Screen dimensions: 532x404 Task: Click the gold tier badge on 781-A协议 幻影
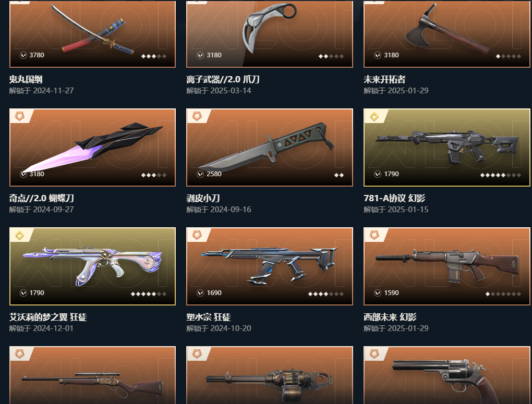[x=374, y=116]
